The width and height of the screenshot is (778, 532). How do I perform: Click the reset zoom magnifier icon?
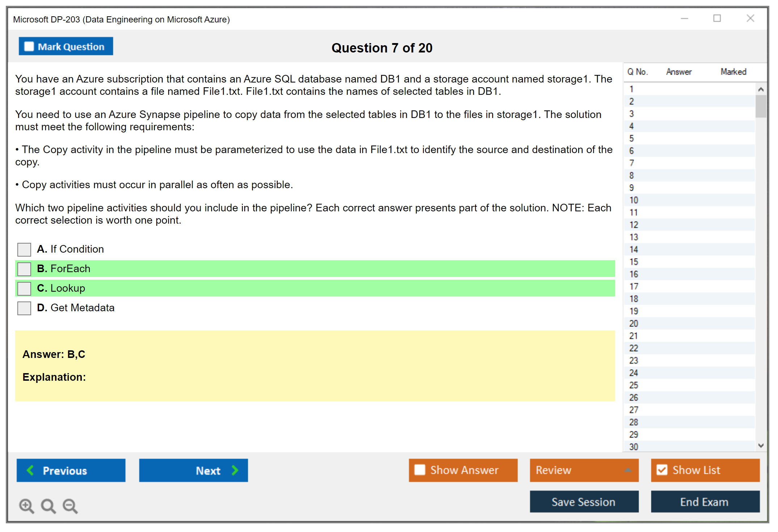click(x=48, y=506)
